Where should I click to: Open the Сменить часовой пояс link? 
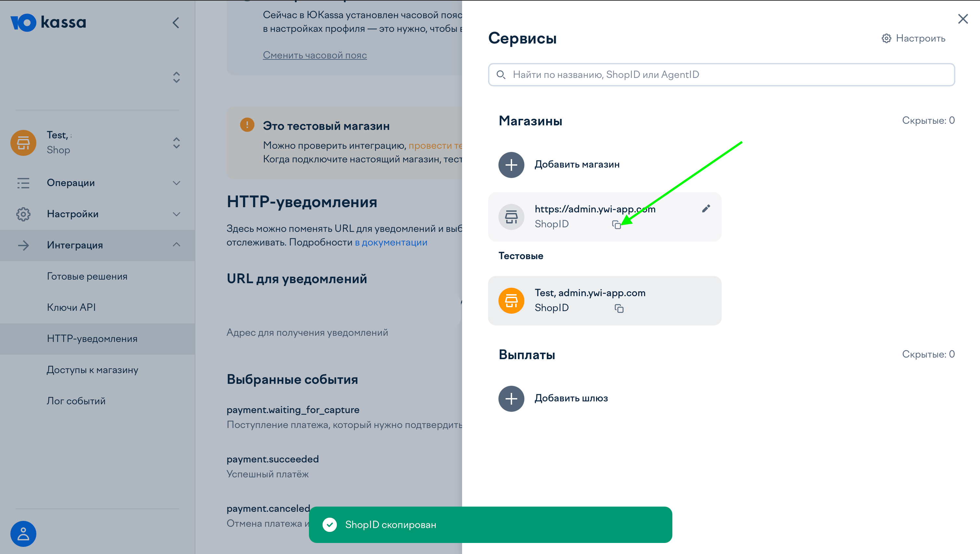click(x=315, y=55)
